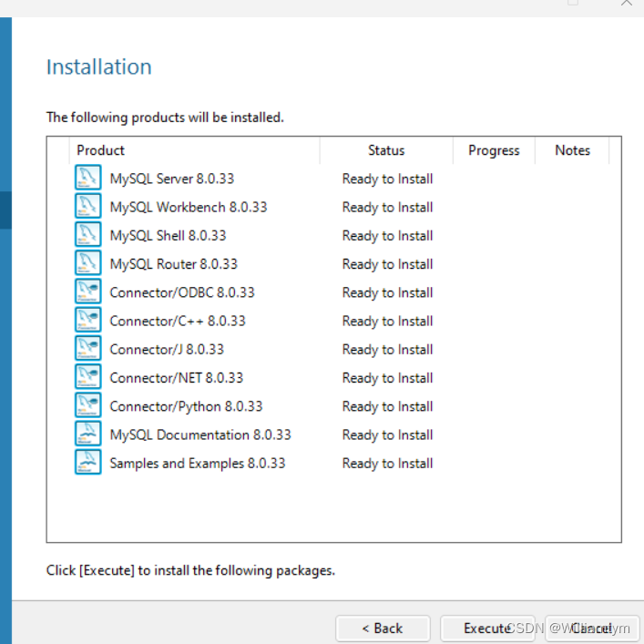Image resolution: width=644 pixels, height=644 pixels.
Task: Cancel the installer setup
Action: tap(592, 629)
